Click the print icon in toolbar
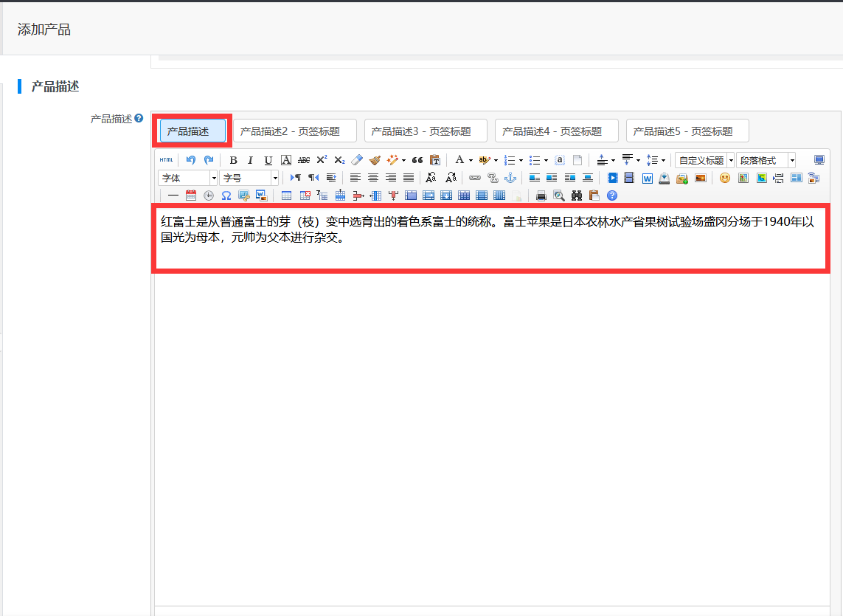This screenshot has height=616, width=843. [541, 195]
